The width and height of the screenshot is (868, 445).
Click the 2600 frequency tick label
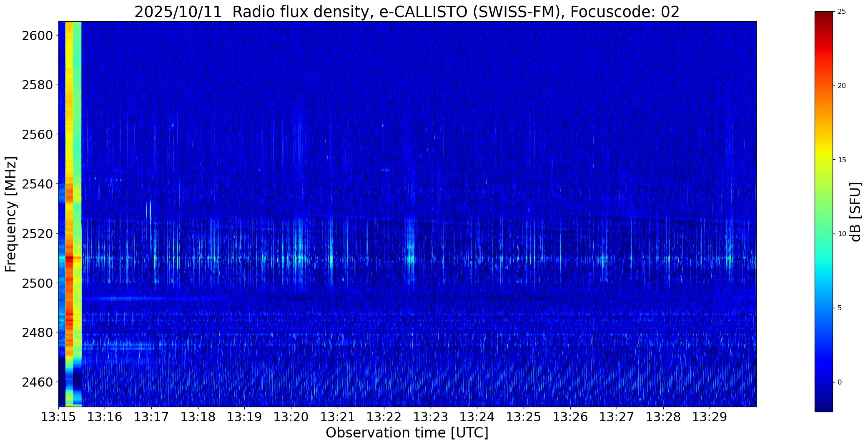pos(38,35)
